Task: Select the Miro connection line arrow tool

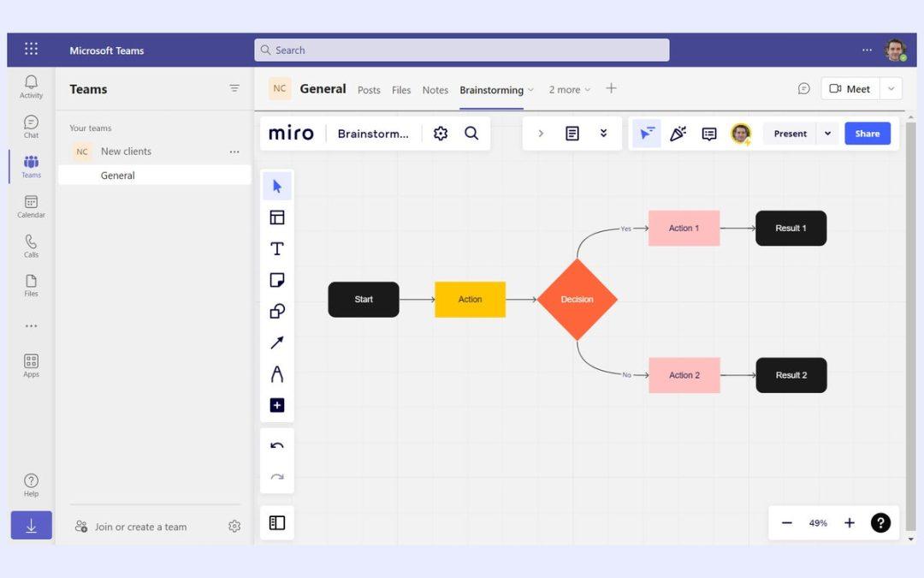Action: pos(277,343)
